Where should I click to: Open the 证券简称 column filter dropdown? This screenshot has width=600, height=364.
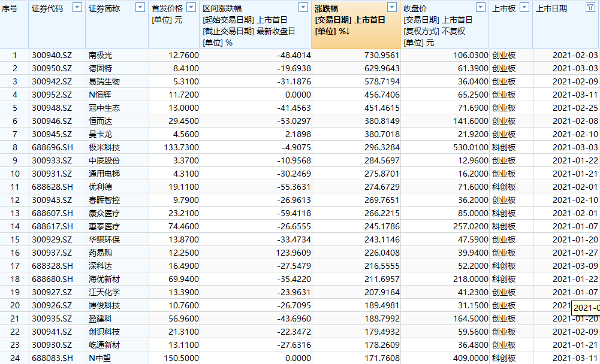point(140,7)
